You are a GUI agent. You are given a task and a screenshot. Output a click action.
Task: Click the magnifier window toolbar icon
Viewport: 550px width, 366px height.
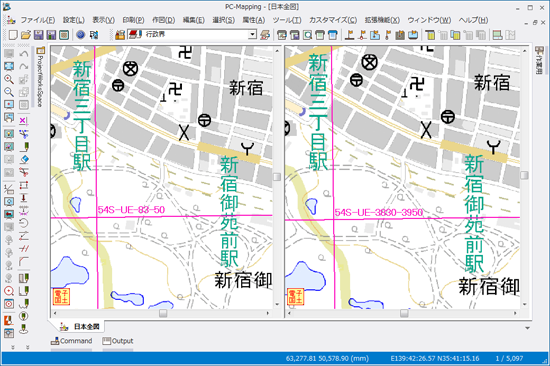click(x=308, y=35)
